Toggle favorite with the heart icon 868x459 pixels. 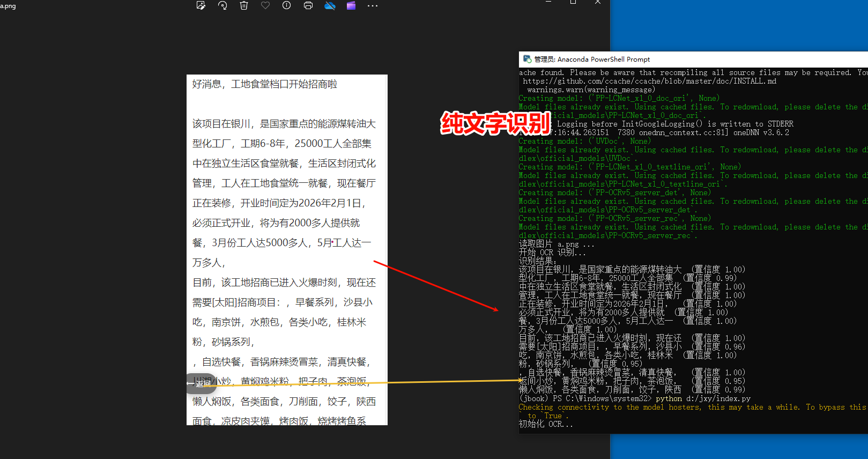point(265,5)
